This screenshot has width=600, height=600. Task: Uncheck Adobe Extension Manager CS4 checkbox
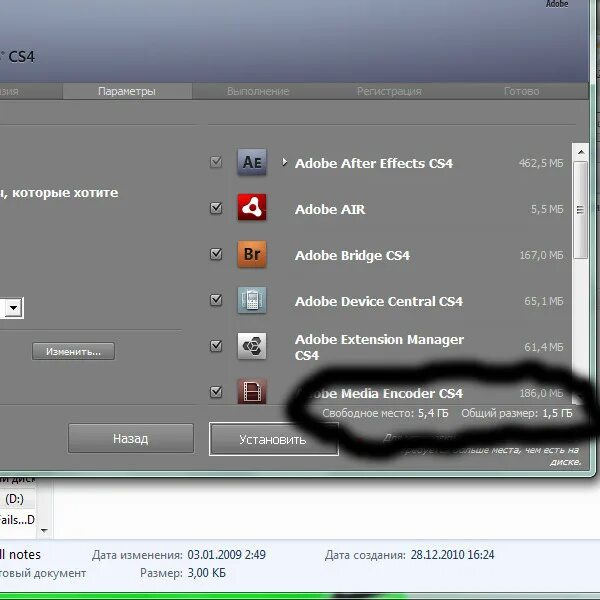(x=216, y=346)
